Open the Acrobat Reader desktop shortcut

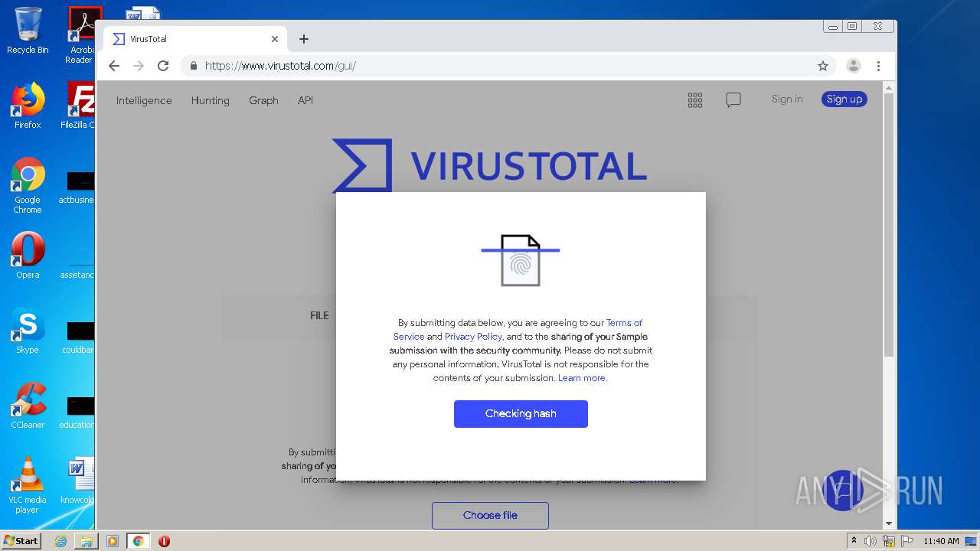[81, 35]
